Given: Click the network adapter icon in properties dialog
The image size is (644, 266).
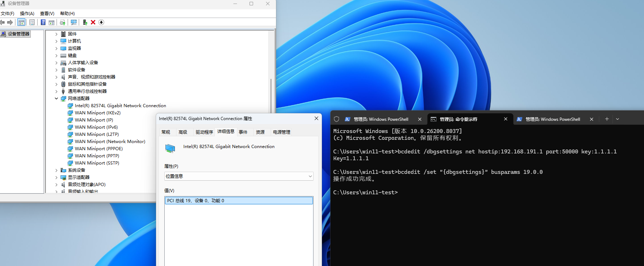Looking at the screenshot, I should tap(170, 148).
